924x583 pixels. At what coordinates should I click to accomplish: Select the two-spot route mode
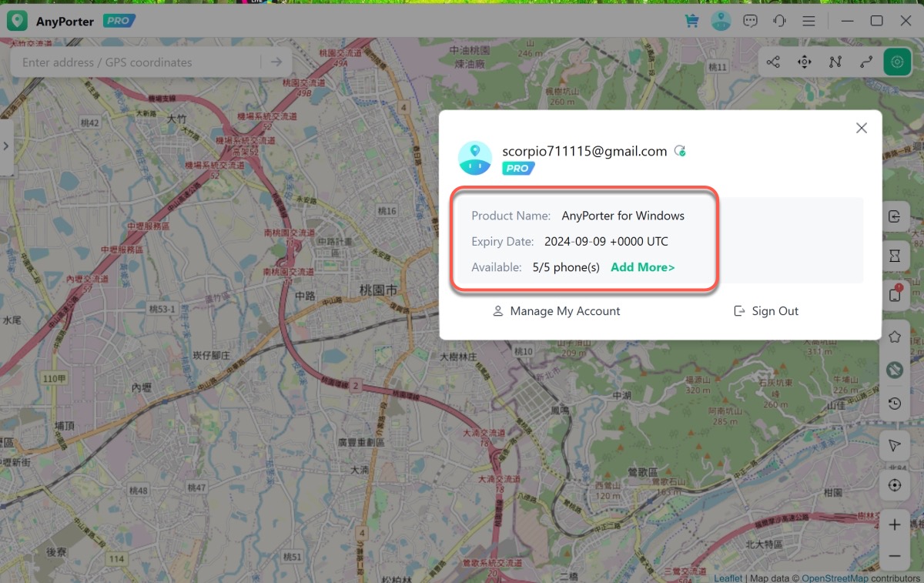click(x=866, y=62)
